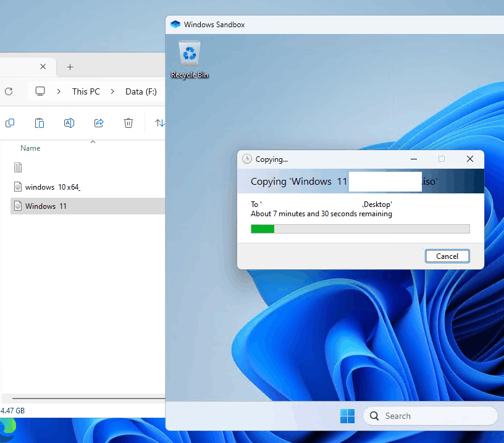Open the Sort arrows option in toolbar
Viewport: 504px width, 443px height.
point(160,123)
